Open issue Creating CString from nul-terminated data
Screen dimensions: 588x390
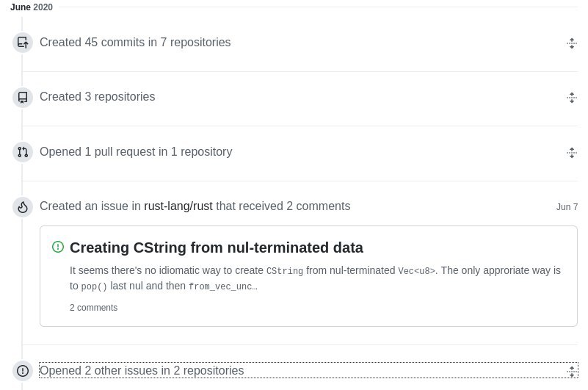[x=217, y=248]
